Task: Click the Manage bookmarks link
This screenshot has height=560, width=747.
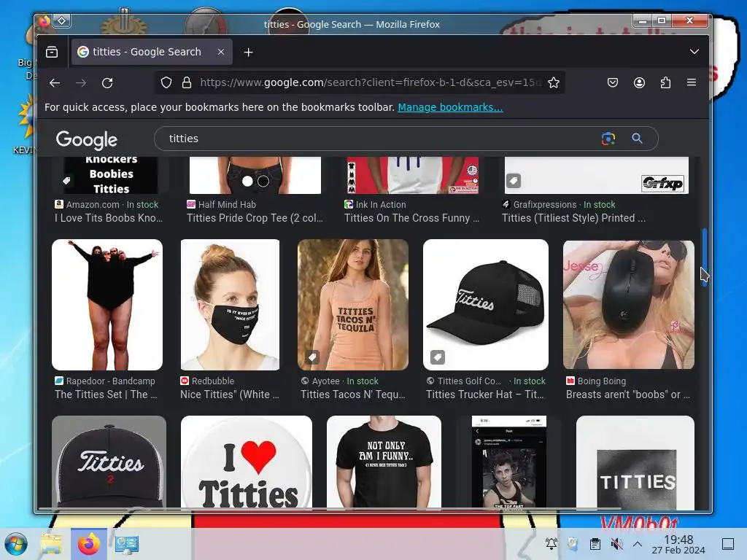Action: click(450, 107)
